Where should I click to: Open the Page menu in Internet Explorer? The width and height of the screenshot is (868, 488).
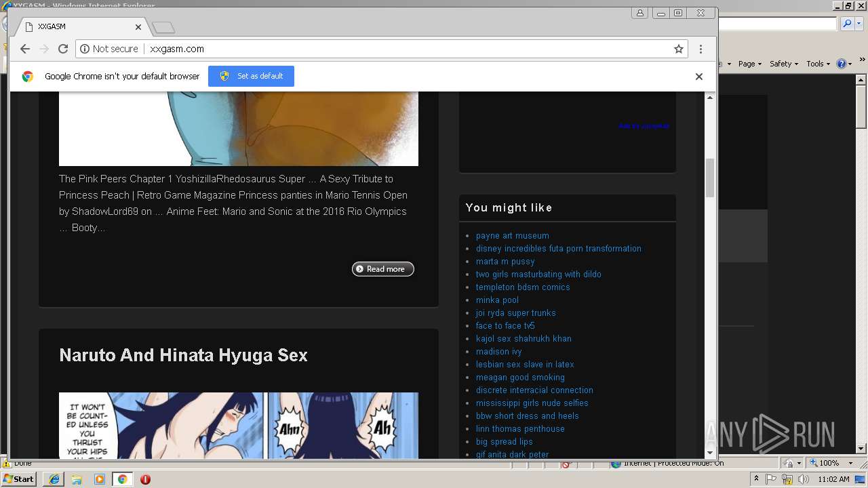(750, 64)
